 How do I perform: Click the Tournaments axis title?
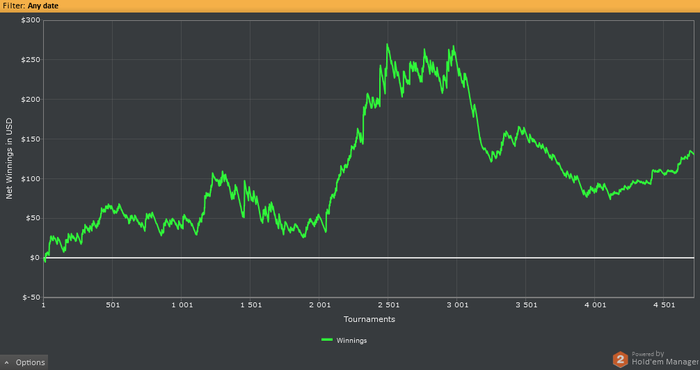click(369, 319)
